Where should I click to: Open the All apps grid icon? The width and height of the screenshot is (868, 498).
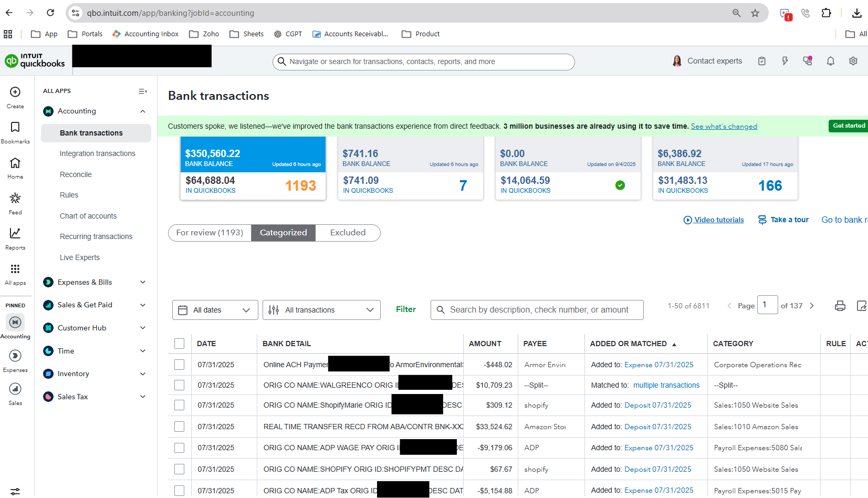tap(15, 269)
